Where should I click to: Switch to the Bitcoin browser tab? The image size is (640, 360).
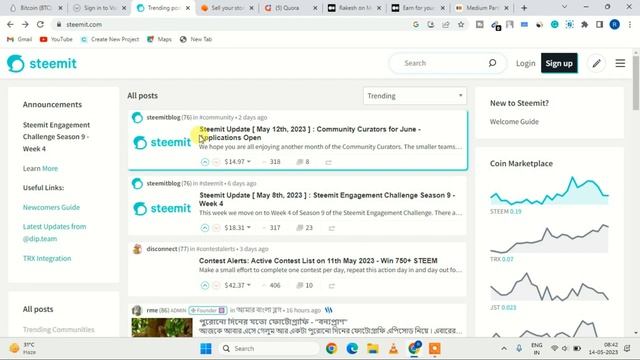35,8
